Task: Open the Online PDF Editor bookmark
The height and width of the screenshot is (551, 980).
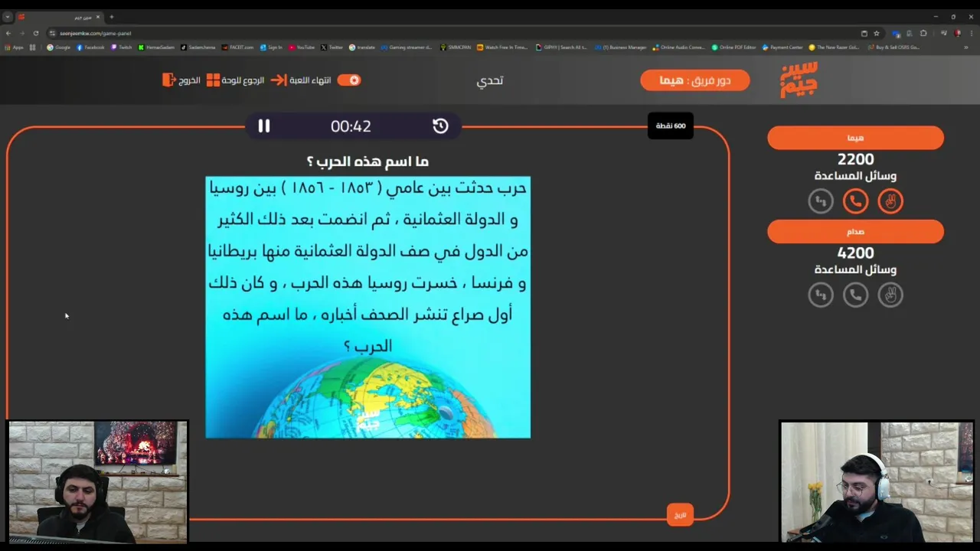Action: (x=733, y=47)
